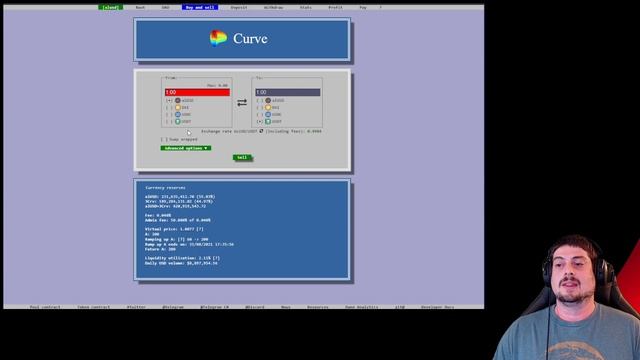The width and height of the screenshot is (640, 360).
Task: Click the sUSD token icon in To box
Action: pyautogui.click(x=268, y=100)
